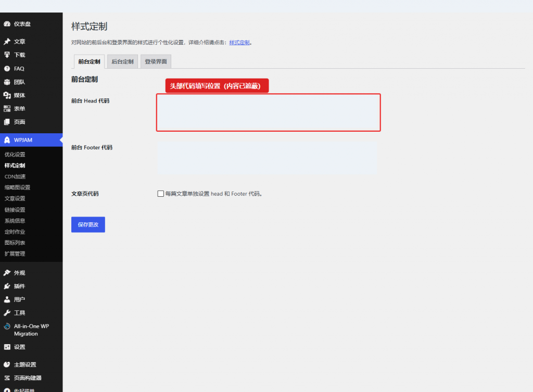Click the icon beside 主题设置
This screenshot has width=533, height=392.
(x=7, y=364)
